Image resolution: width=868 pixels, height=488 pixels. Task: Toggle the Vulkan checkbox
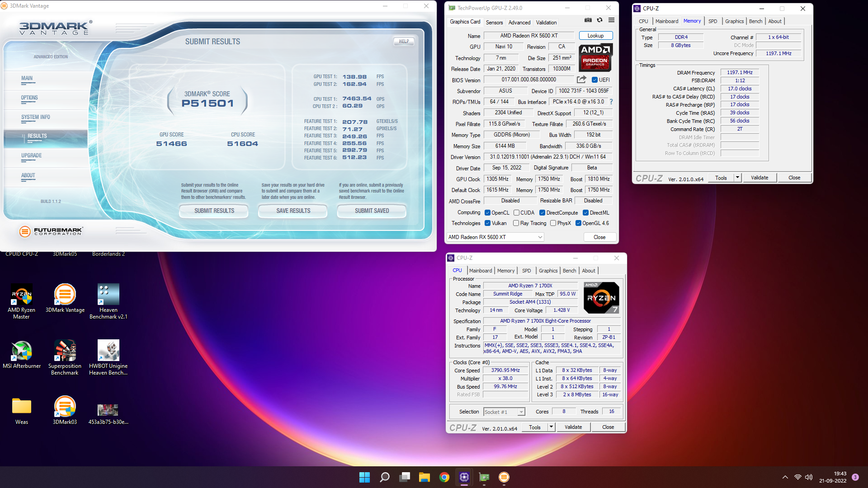[487, 223]
